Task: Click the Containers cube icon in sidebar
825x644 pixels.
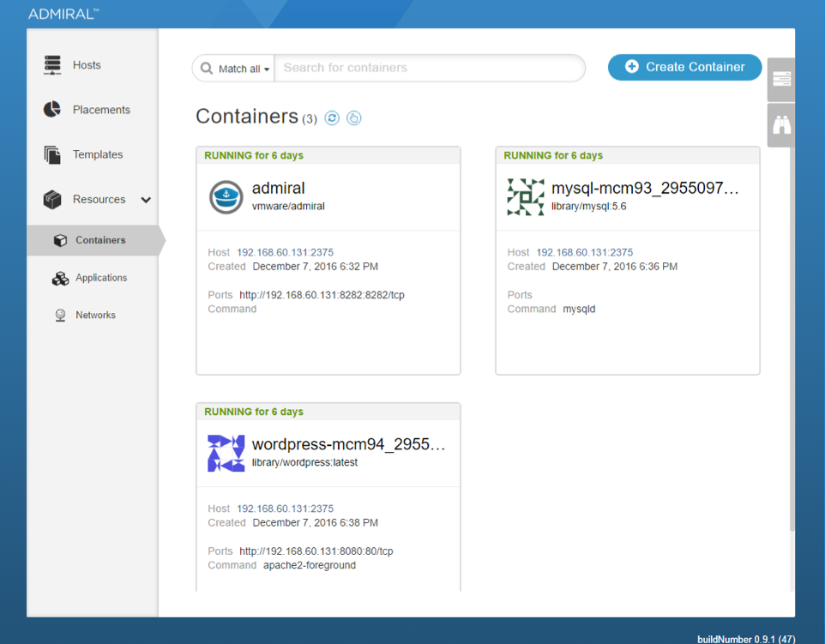Action: click(61, 240)
